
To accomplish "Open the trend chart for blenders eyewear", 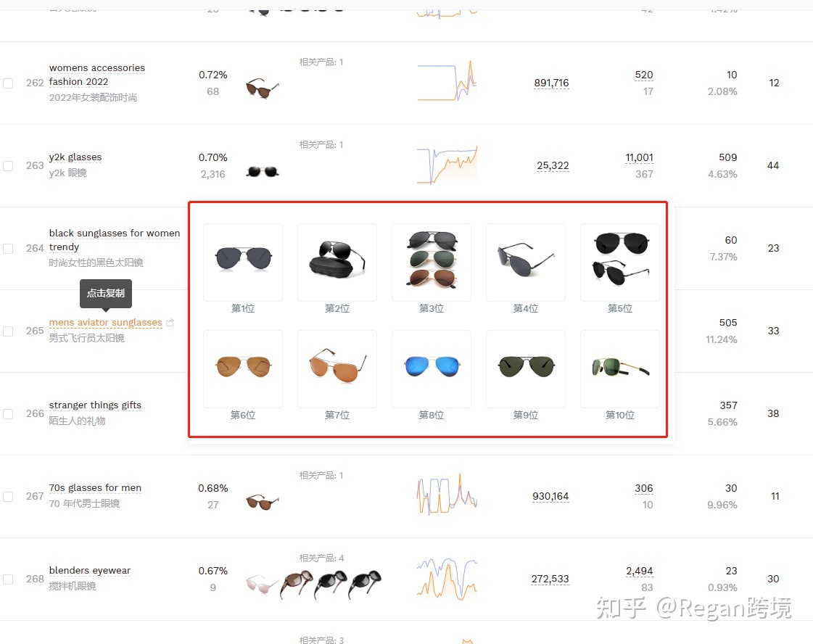I will tap(447, 579).
